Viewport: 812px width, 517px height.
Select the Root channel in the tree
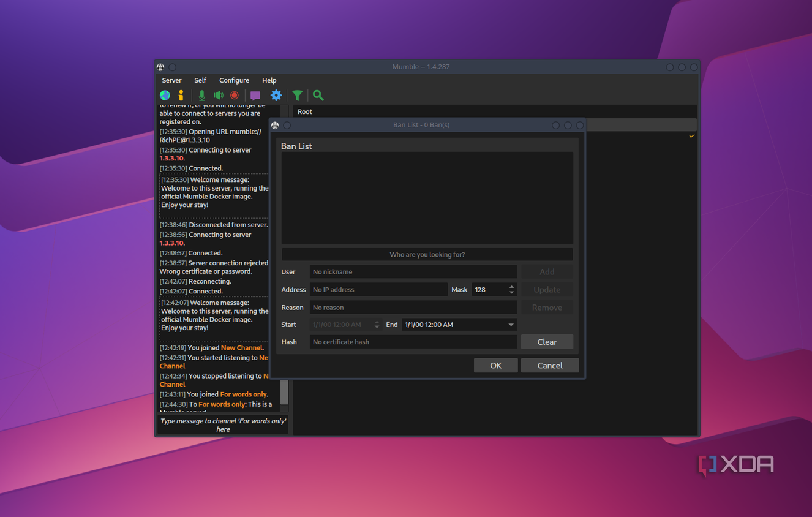coord(305,111)
